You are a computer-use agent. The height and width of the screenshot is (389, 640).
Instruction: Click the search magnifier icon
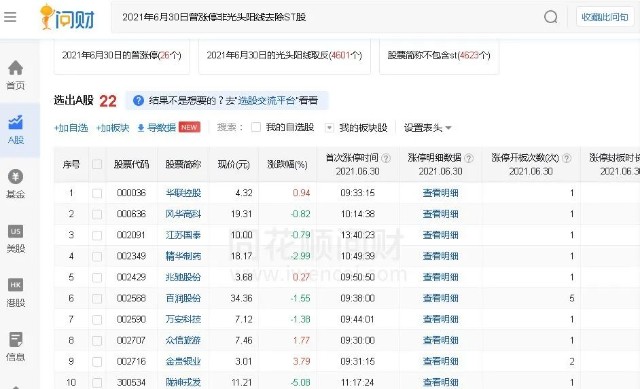pos(551,17)
